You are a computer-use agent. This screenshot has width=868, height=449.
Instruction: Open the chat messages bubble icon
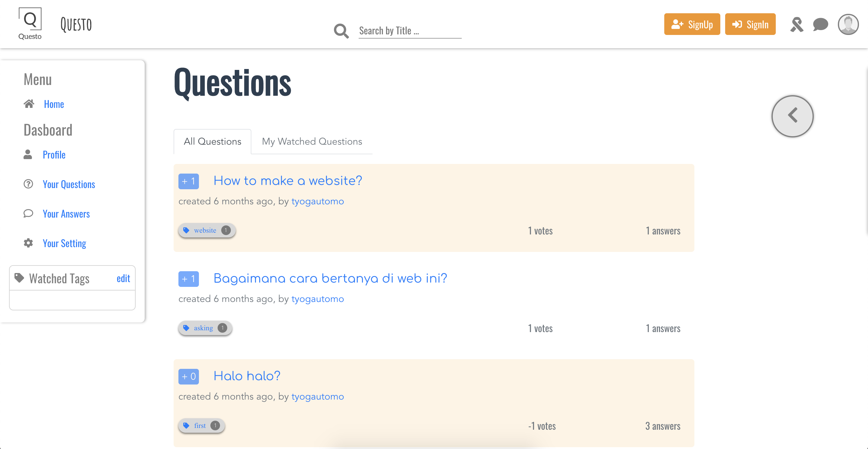click(x=820, y=25)
